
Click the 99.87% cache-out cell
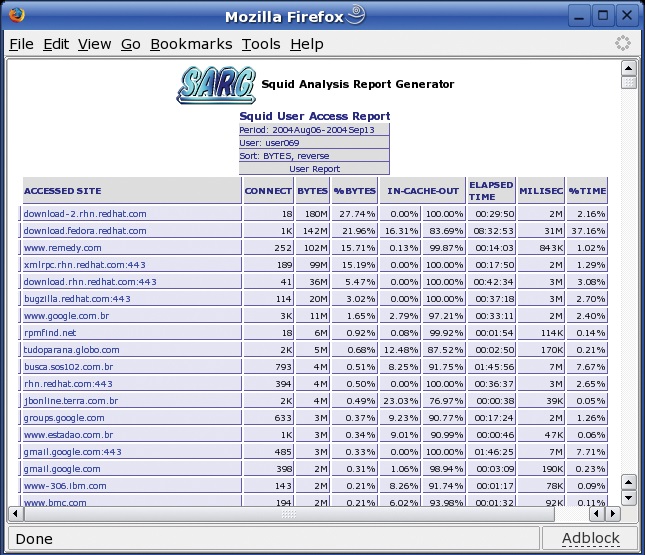tap(444, 248)
